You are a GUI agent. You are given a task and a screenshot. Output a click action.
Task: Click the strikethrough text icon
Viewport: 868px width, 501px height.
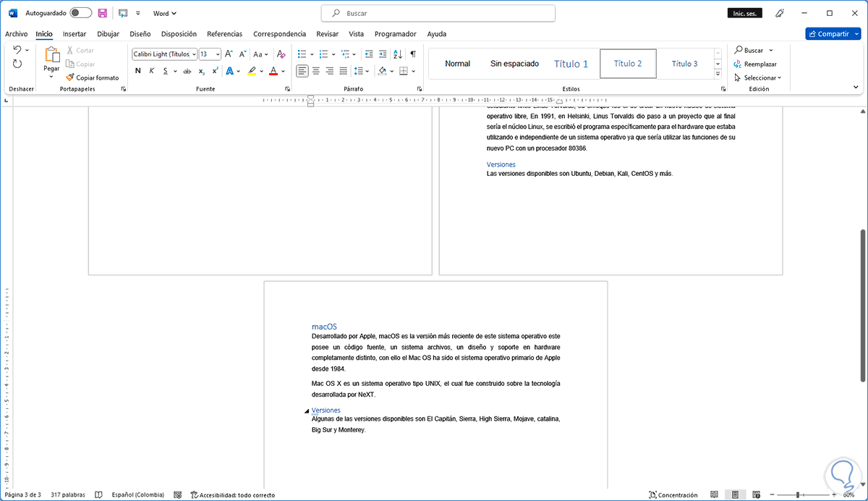(187, 71)
